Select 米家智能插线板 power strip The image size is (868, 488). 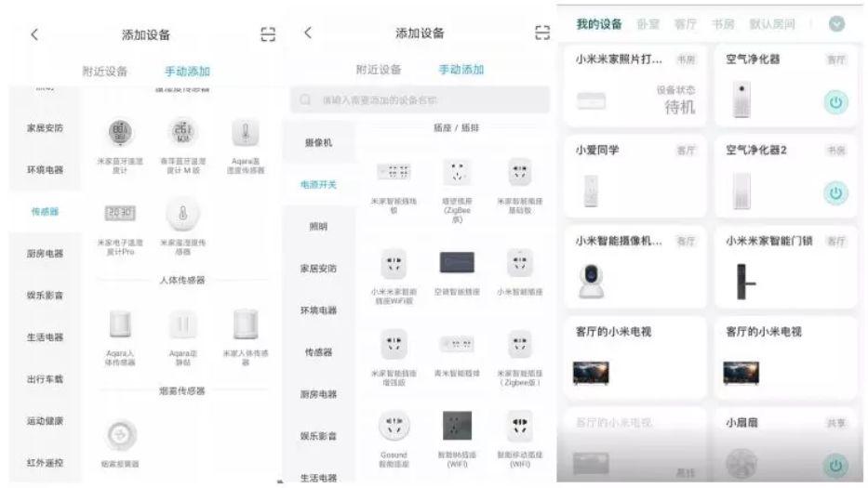click(394, 172)
